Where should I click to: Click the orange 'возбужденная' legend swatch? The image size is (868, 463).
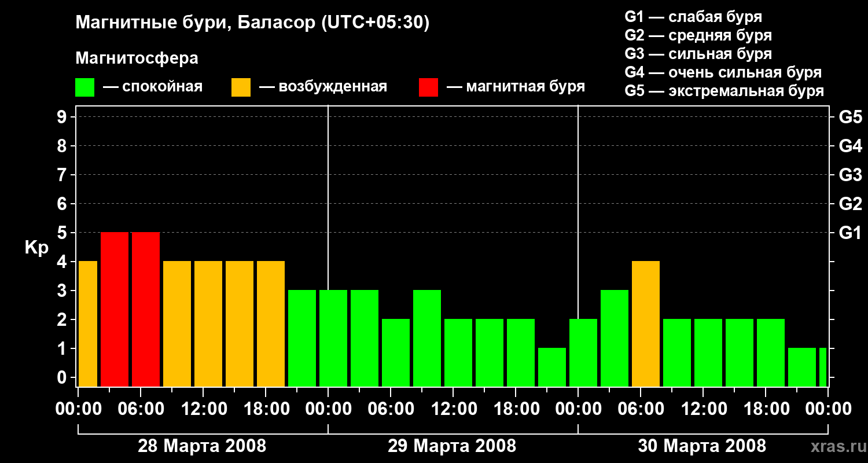pos(241,87)
